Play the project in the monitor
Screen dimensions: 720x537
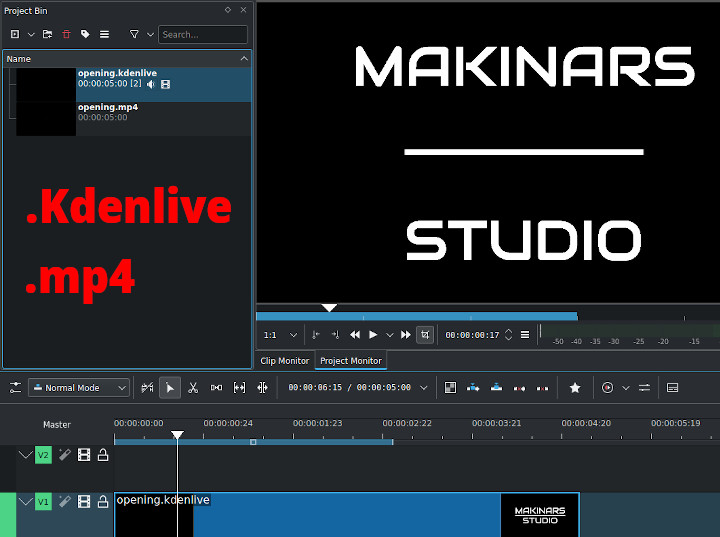click(373, 335)
